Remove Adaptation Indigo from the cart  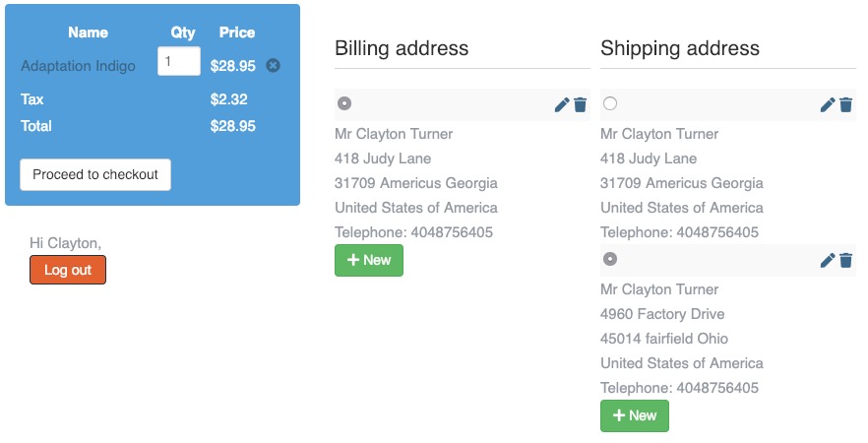[x=274, y=66]
